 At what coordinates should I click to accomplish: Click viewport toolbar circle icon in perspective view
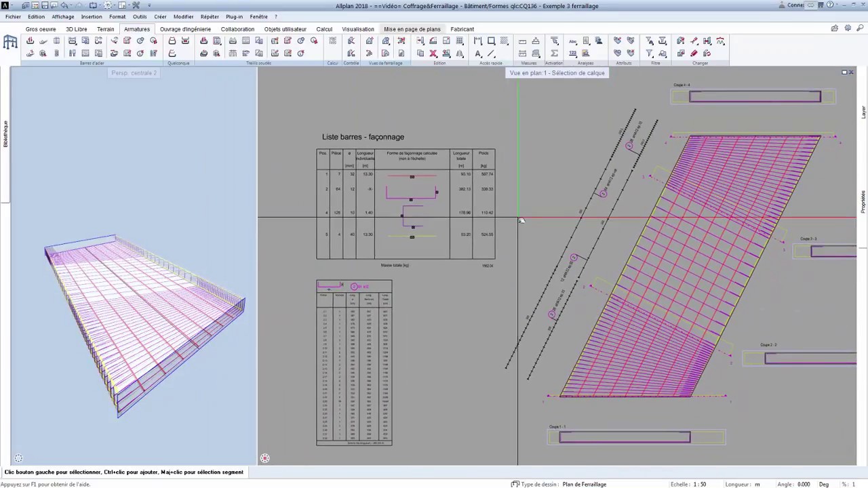click(18, 458)
